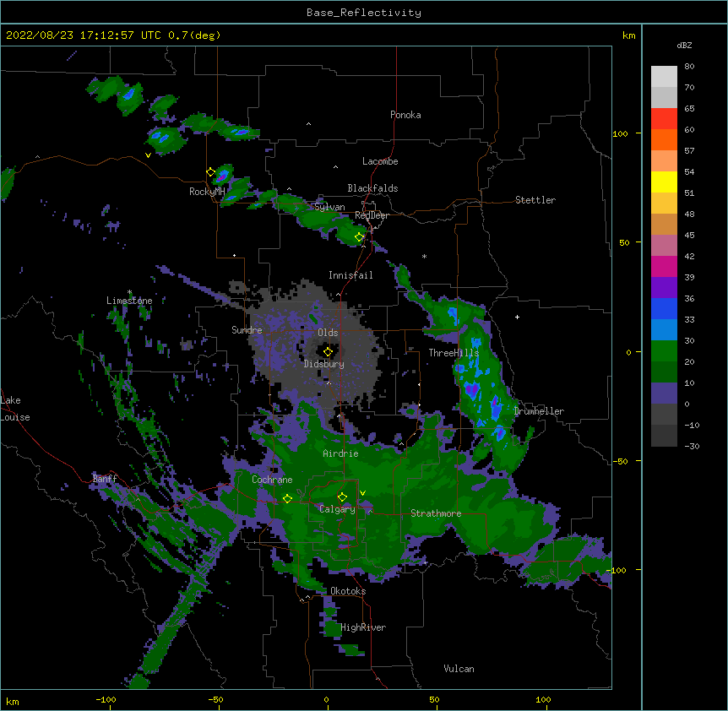Click the -100 tick label on right axis
Screen dimensions: 728x711
pyautogui.click(x=617, y=570)
